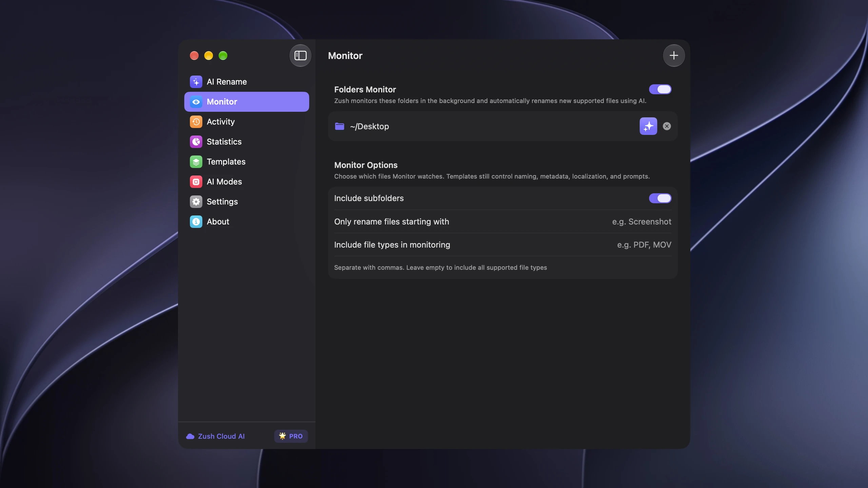Click the About info icon
Screen dimensions: 868x488
coord(196,222)
